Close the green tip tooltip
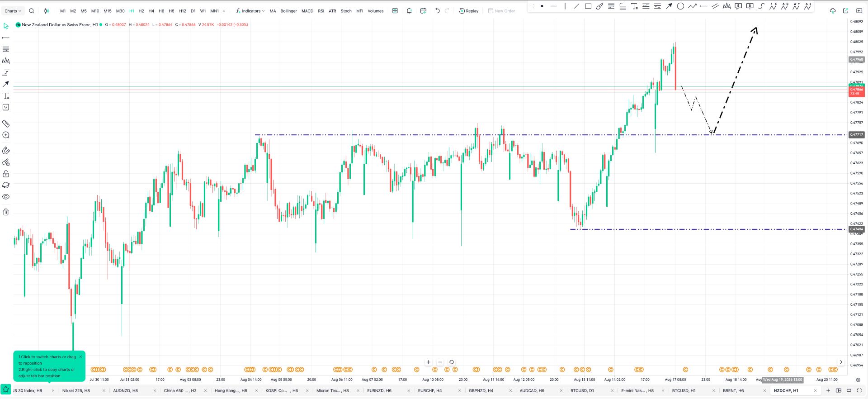Screen dimensions: 868x399 pyautogui.click(x=80, y=357)
